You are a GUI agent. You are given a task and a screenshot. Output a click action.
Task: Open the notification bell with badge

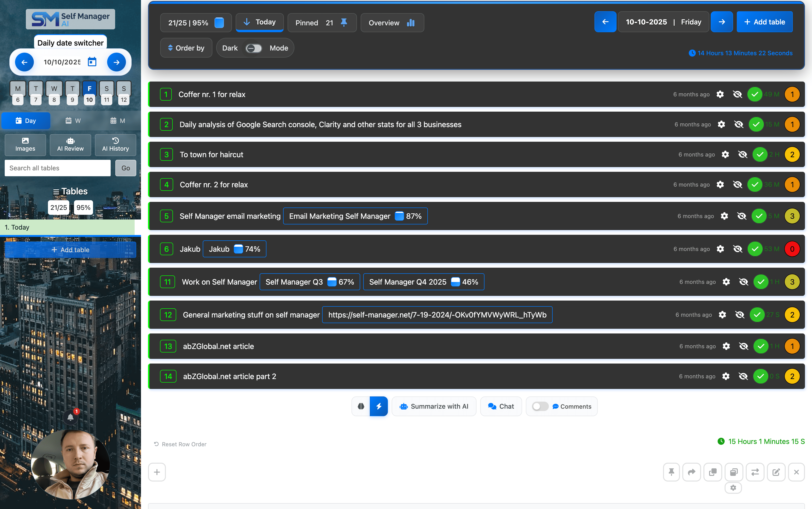tap(70, 417)
